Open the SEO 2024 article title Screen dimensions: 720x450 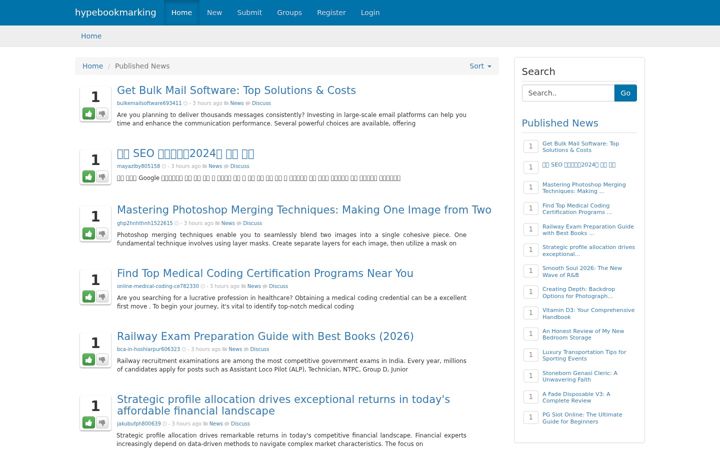tap(186, 153)
